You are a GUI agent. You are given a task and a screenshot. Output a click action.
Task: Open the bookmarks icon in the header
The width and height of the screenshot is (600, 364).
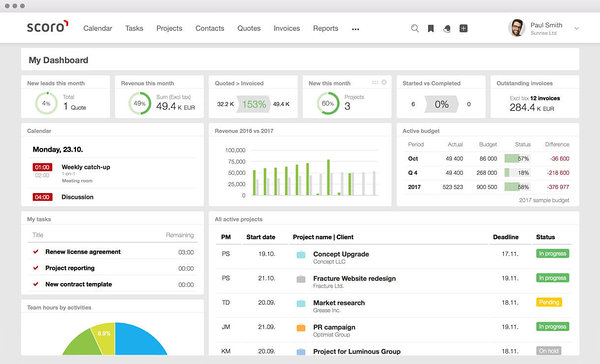tap(430, 28)
